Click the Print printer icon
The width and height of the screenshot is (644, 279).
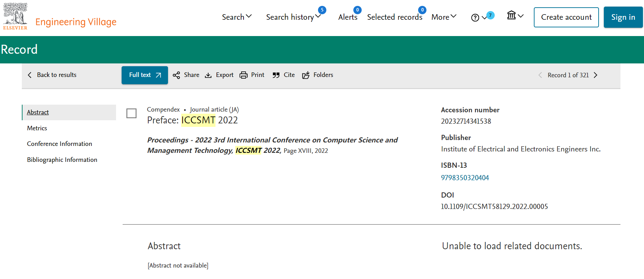244,75
